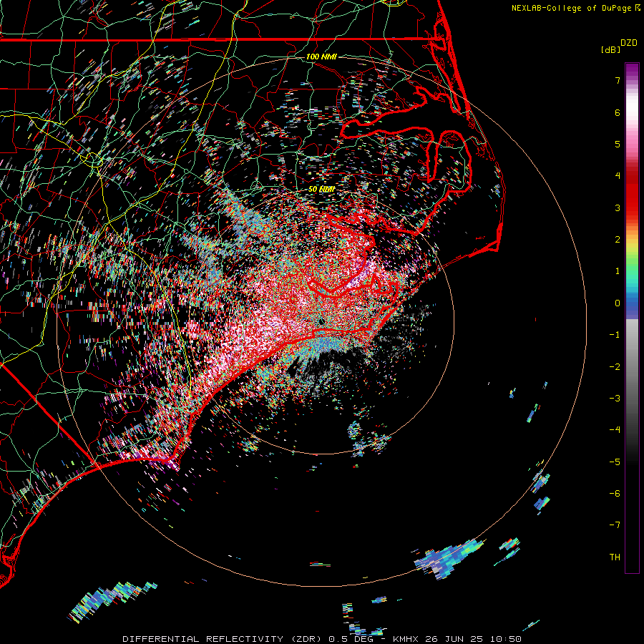
Task: Click the KMHX station identifier
Action: 406,639
